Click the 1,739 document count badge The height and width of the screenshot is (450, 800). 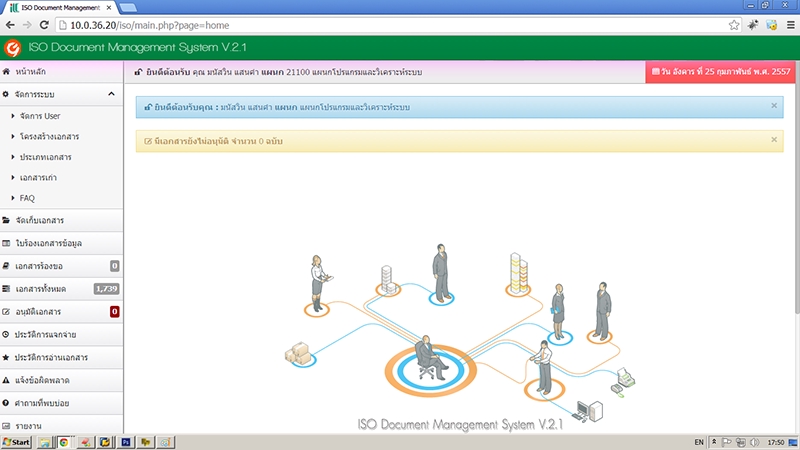point(106,289)
